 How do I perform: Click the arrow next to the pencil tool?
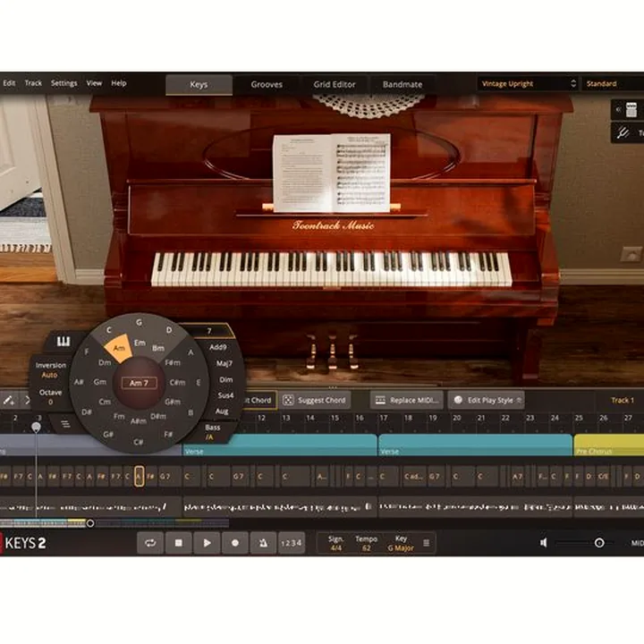27,400
